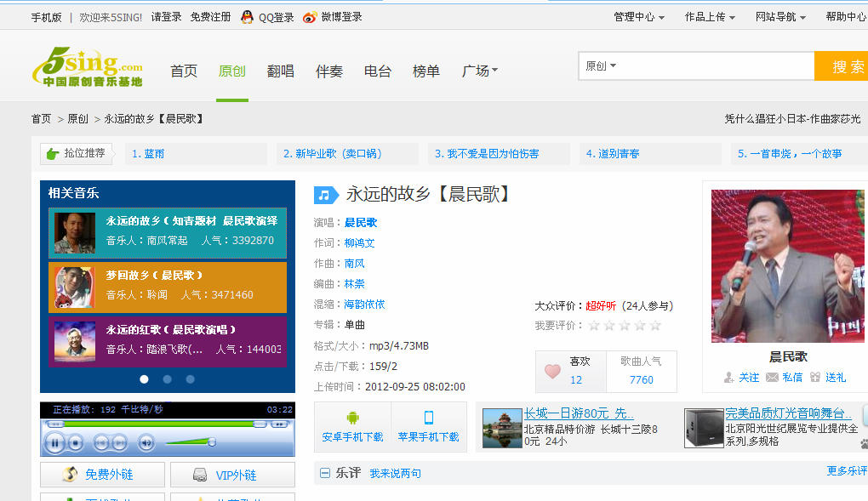
Task: Click the blue music note icon beside song title
Action: 326,195
